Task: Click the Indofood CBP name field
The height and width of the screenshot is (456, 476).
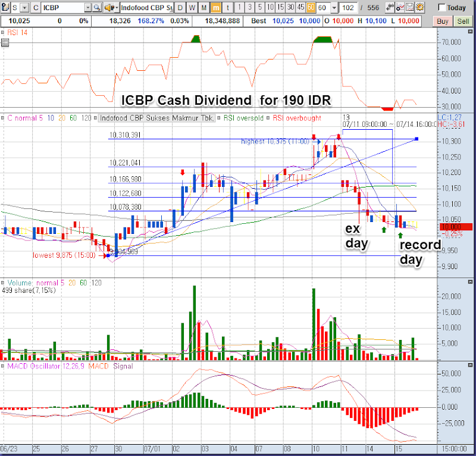Action: (x=146, y=8)
